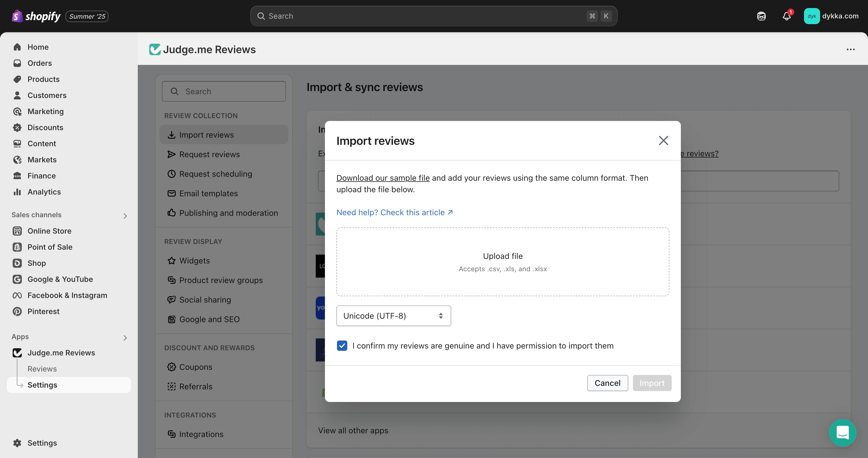Click the Upload file drop area
868x458 pixels.
pos(502,262)
